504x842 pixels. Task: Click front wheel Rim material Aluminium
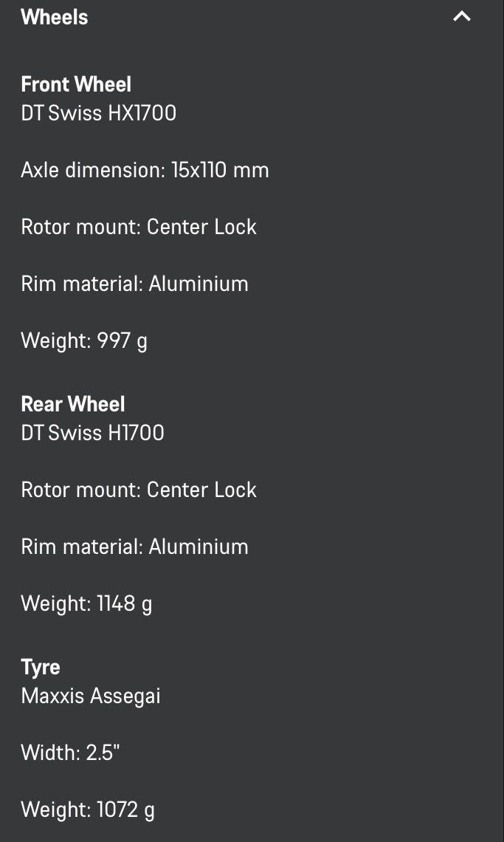coord(135,284)
